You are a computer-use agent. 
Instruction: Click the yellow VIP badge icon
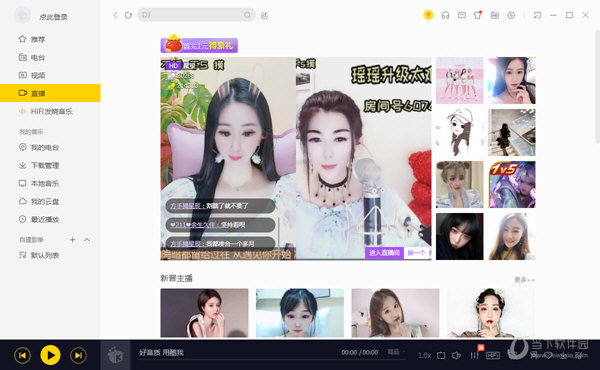pyautogui.click(x=428, y=15)
